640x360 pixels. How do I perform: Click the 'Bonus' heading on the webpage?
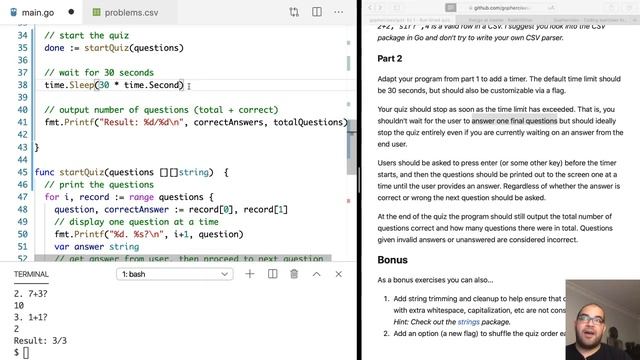[x=392, y=260]
